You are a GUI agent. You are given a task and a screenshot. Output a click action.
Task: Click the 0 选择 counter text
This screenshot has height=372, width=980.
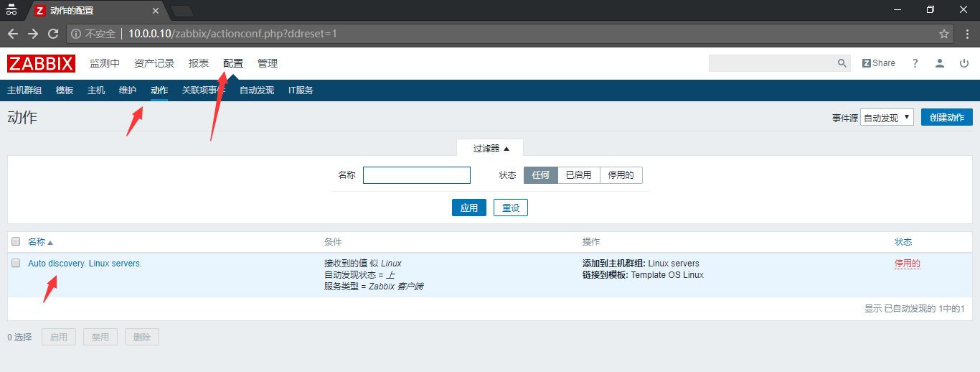tap(19, 337)
